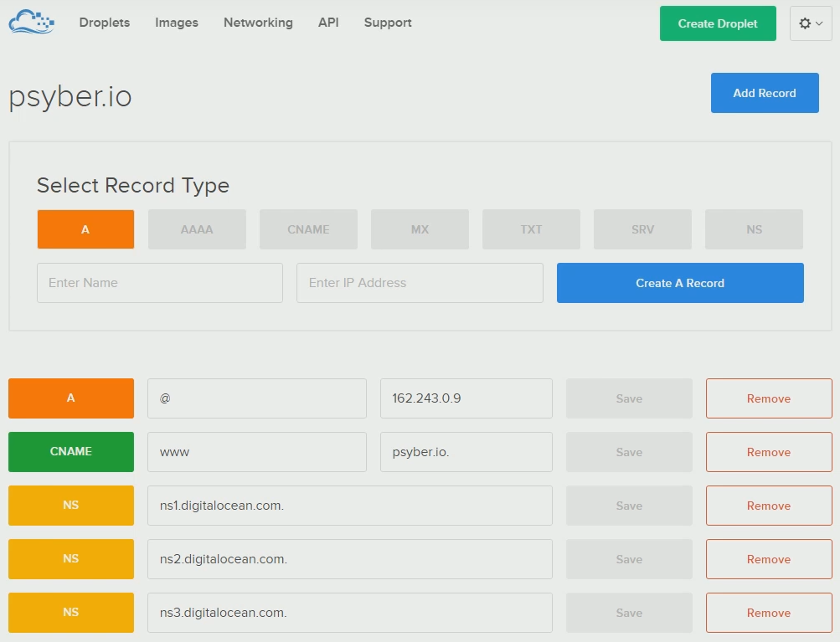Image resolution: width=840 pixels, height=642 pixels.
Task: Remove the 162.243.0.9 A record
Action: coord(768,398)
